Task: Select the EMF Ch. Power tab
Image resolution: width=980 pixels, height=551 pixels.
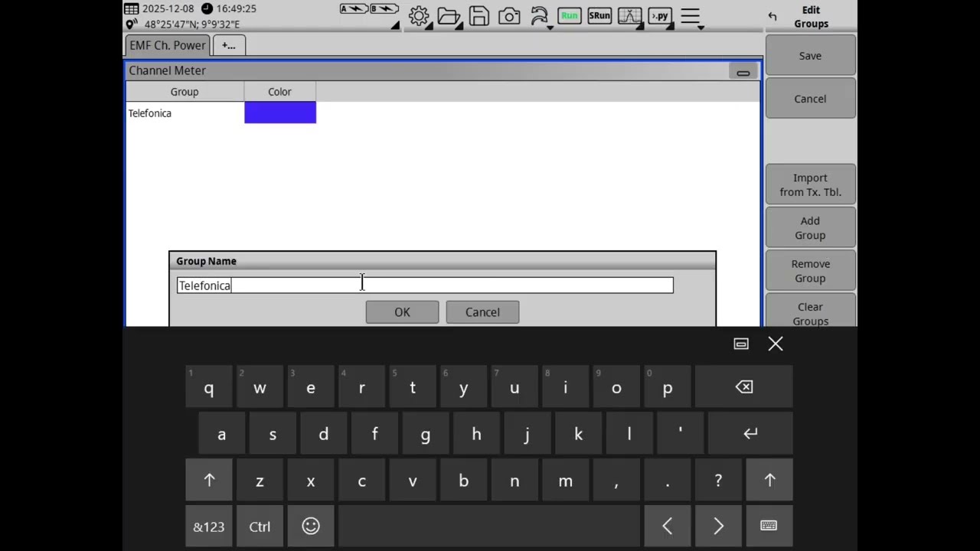Action: coord(167,45)
